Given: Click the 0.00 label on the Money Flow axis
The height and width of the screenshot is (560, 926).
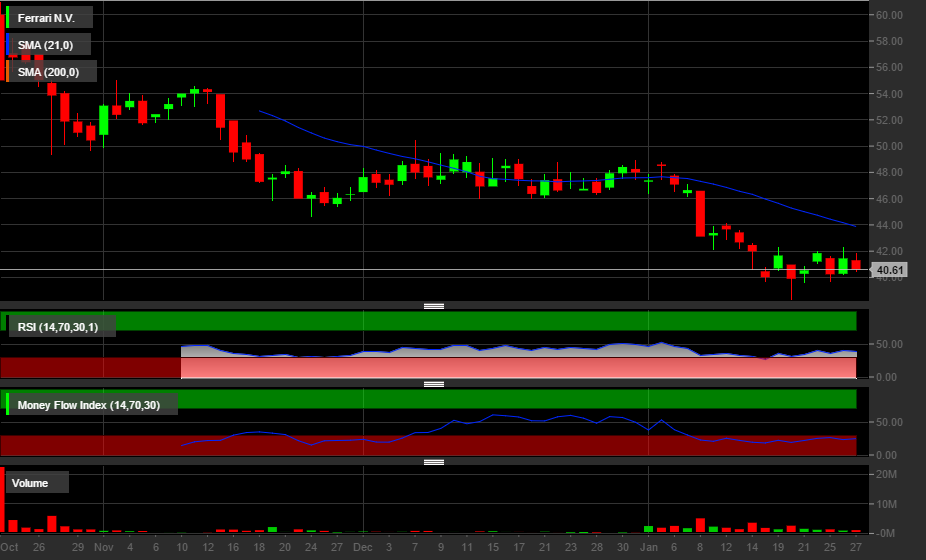Looking at the screenshot, I should tap(886, 455).
